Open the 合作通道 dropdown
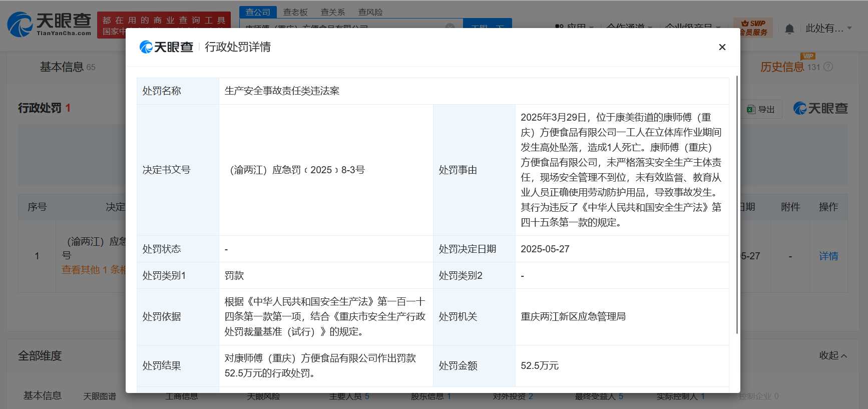The width and height of the screenshot is (868, 409). 629,27
